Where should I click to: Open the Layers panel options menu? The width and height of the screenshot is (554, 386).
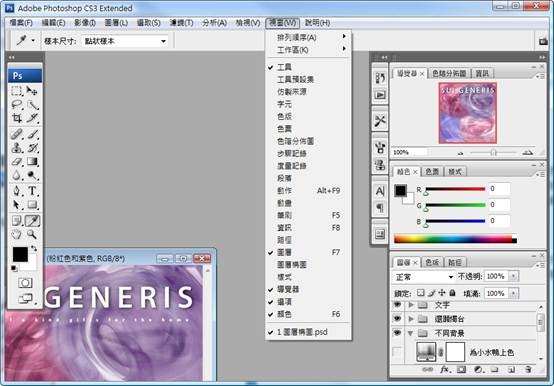[x=540, y=266]
